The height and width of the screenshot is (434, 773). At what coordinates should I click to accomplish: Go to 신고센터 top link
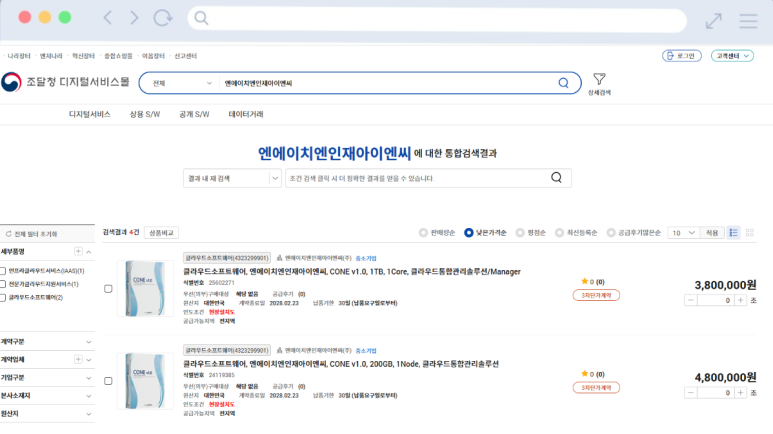[x=185, y=56]
